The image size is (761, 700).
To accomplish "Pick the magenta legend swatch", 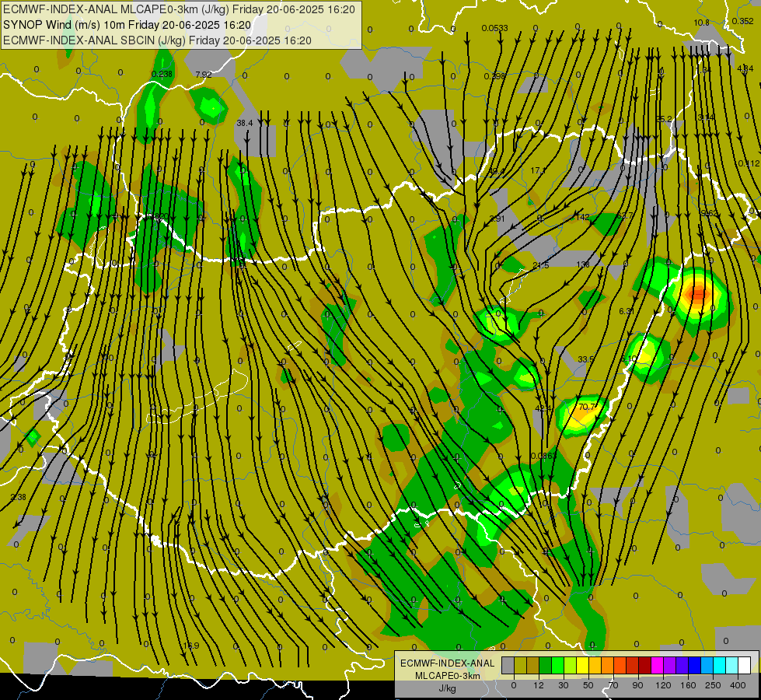I will (x=657, y=665).
